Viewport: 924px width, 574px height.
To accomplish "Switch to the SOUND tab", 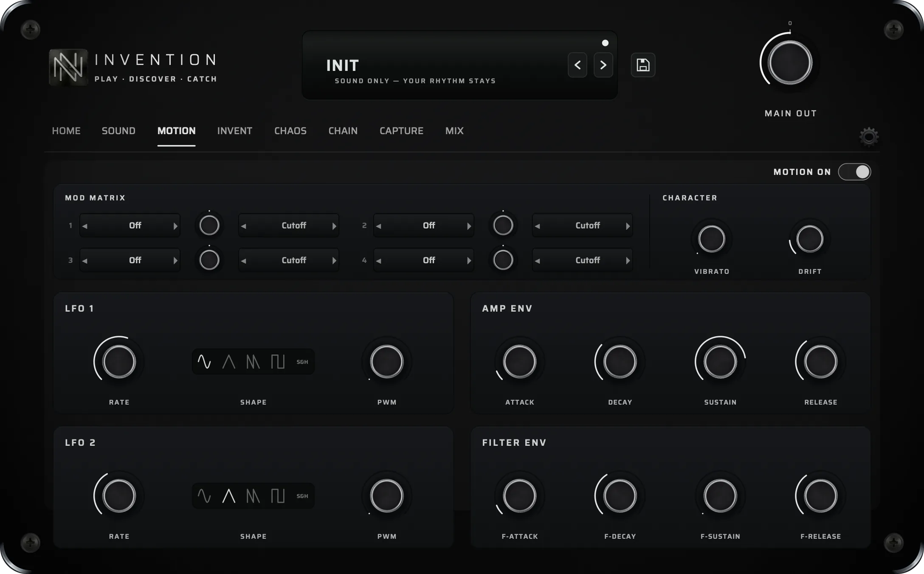I will click(118, 131).
